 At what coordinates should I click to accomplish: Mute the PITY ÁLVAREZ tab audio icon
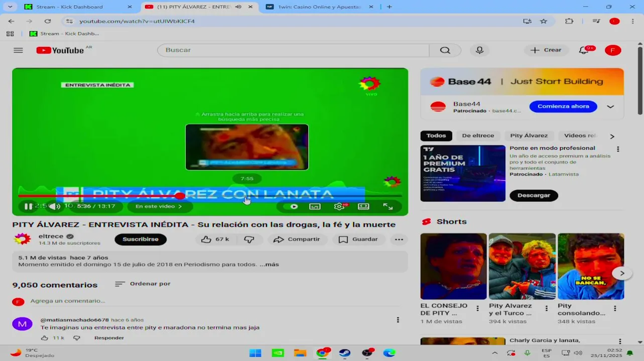pyautogui.click(x=238, y=7)
